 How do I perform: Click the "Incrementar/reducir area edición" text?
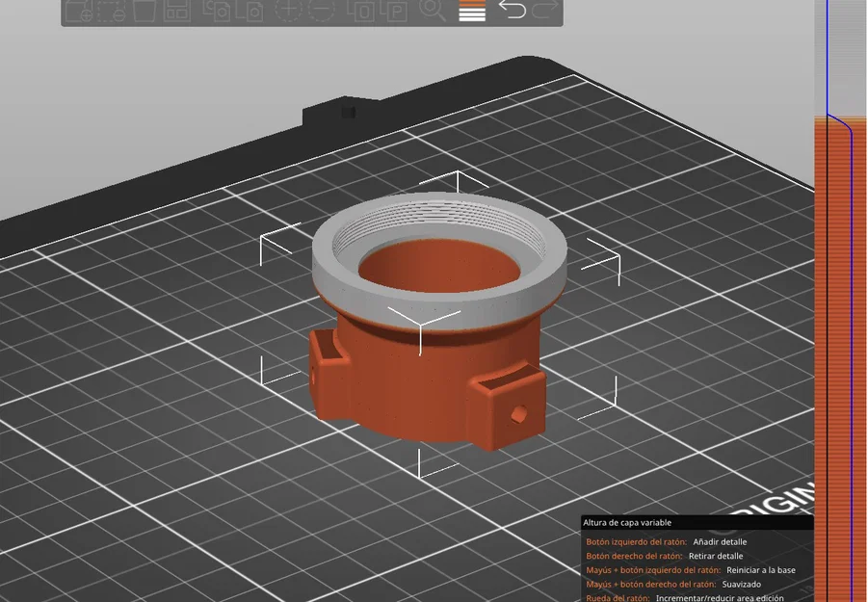(x=720, y=597)
